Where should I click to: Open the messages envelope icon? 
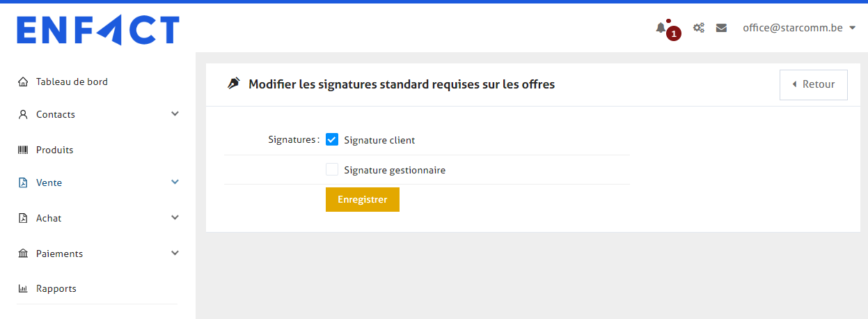[721, 28]
